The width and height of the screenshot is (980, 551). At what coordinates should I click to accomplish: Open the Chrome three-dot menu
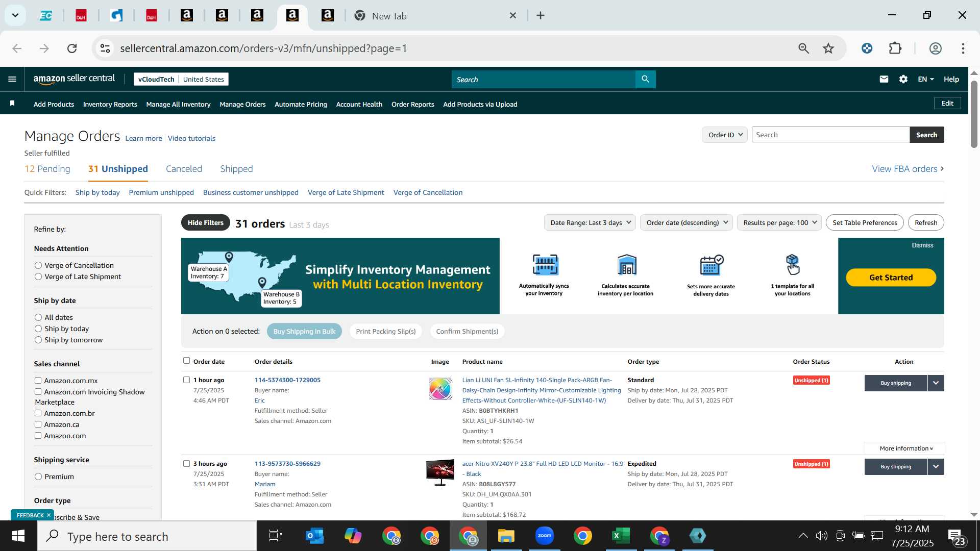coord(963,48)
